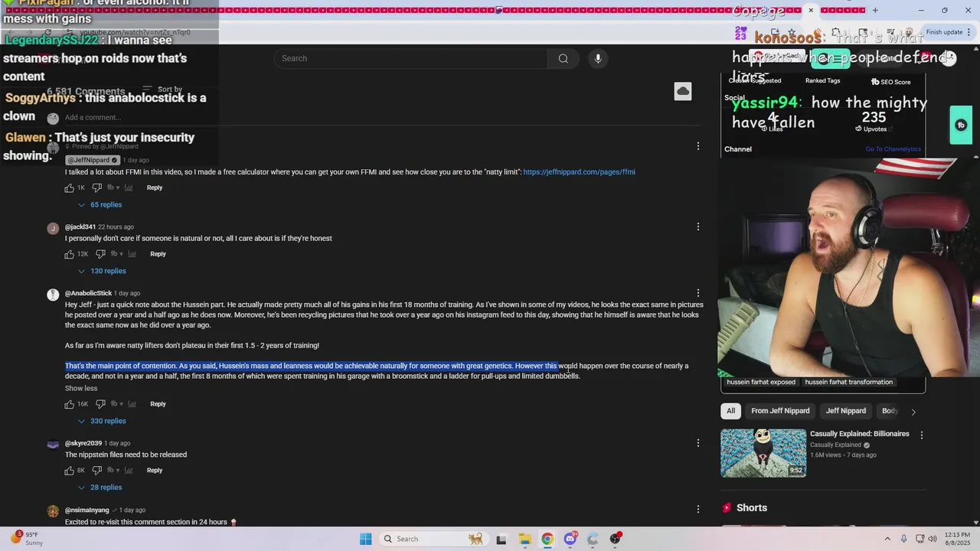Dislike the @jackl341 comment

pos(100,254)
